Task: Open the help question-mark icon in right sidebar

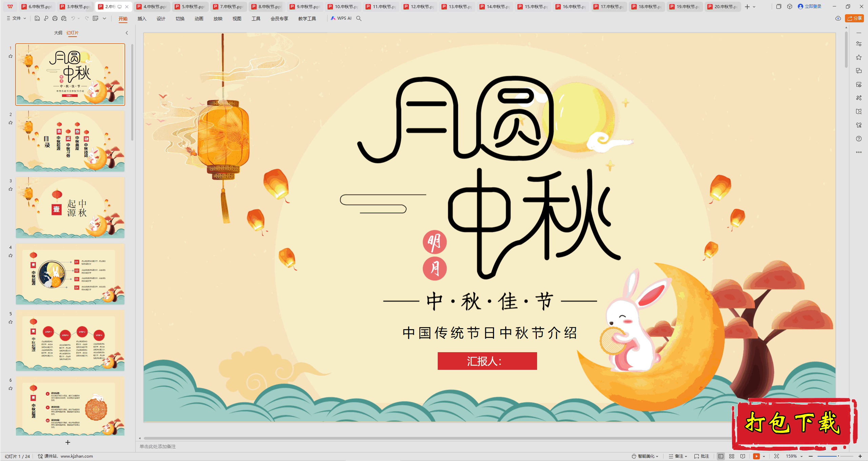Action: pyautogui.click(x=859, y=139)
